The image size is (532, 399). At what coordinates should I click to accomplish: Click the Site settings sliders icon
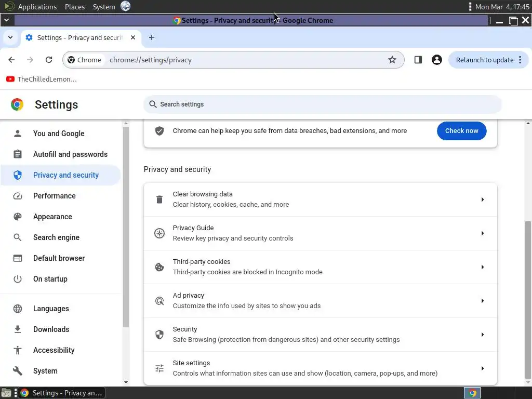coord(159,368)
